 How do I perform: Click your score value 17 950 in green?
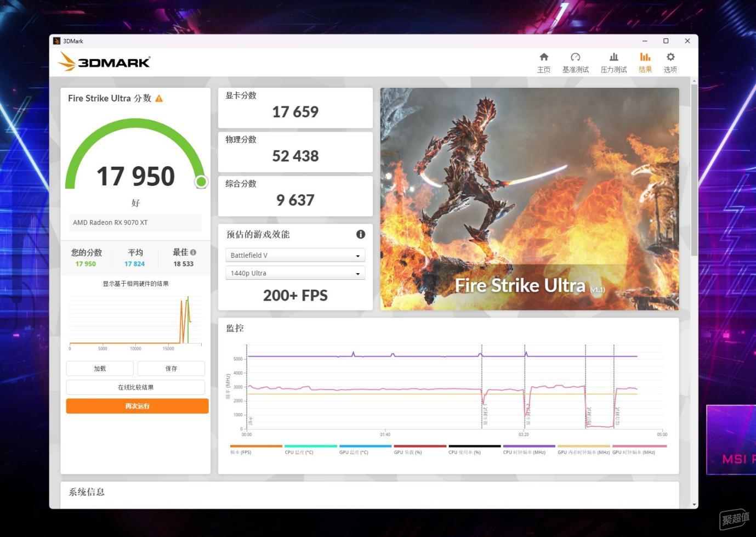coord(86,264)
